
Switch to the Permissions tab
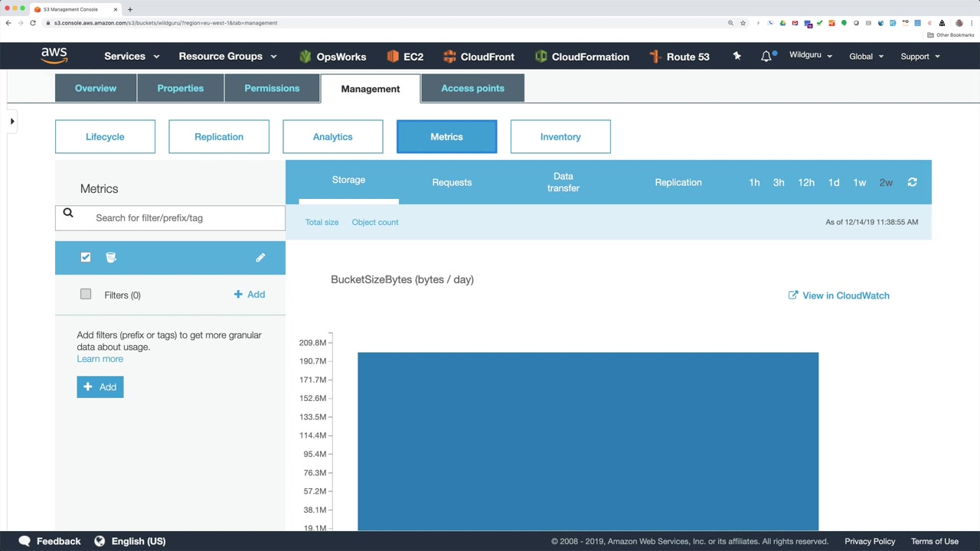272,88
